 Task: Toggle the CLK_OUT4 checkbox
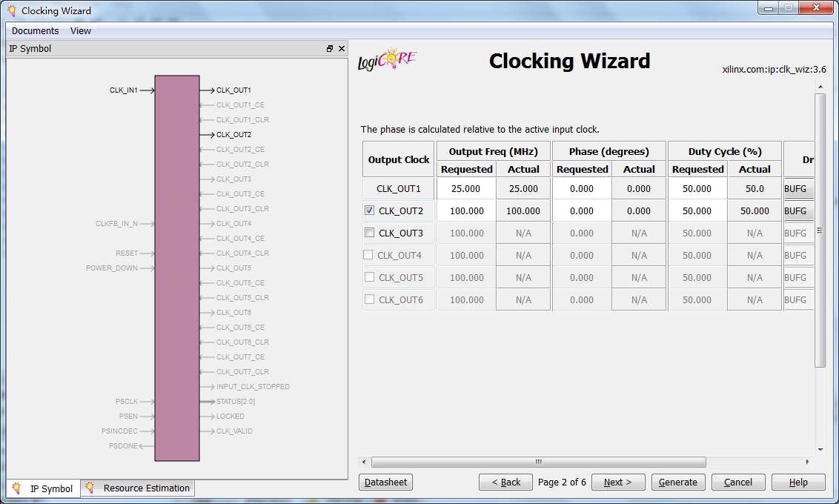[x=368, y=255]
